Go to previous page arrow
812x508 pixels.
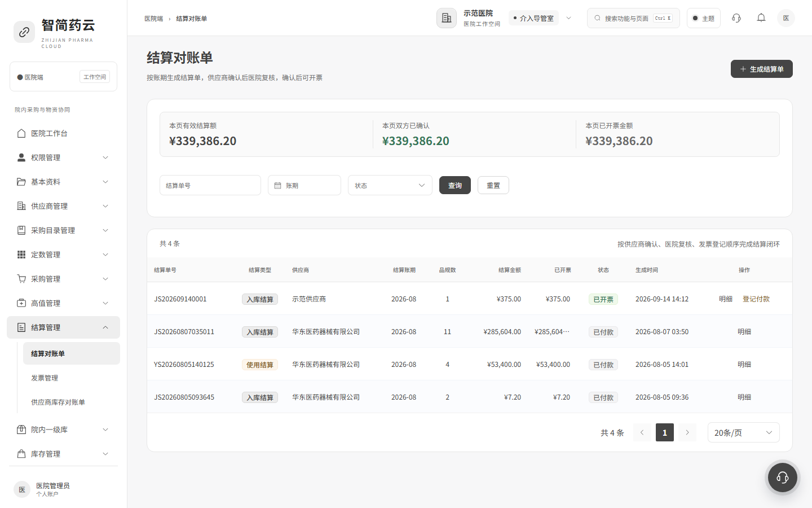click(642, 432)
